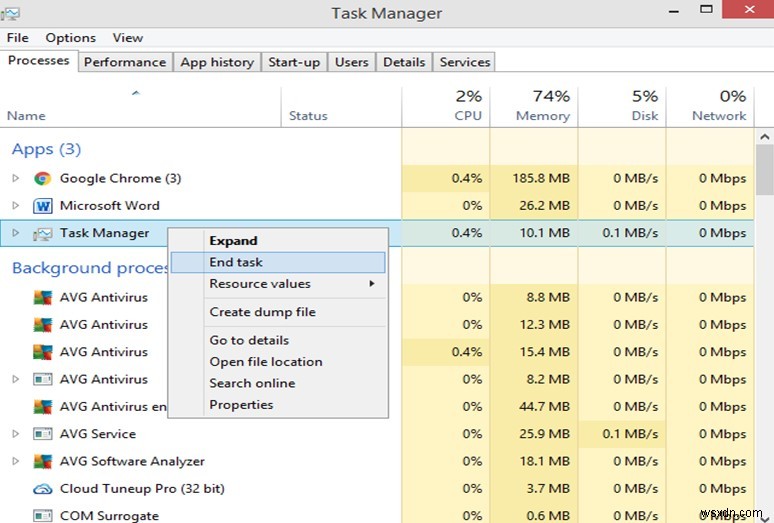
Task: Open Properties from the context menu
Action: [x=278, y=405]
